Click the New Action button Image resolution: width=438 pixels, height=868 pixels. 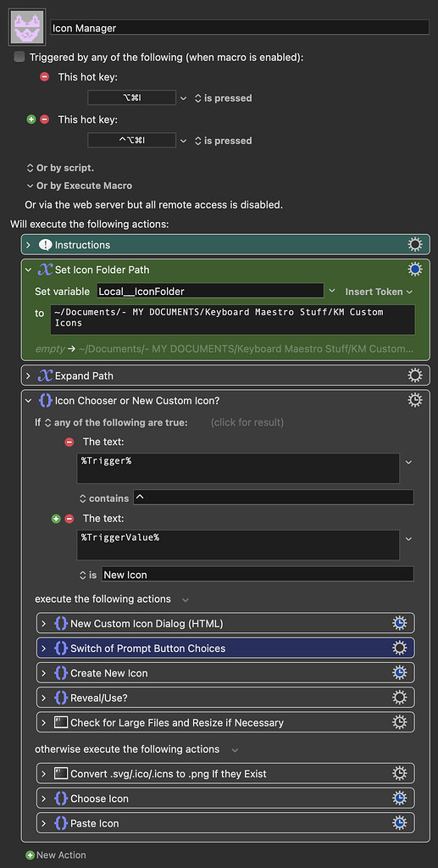click(56, 855)
